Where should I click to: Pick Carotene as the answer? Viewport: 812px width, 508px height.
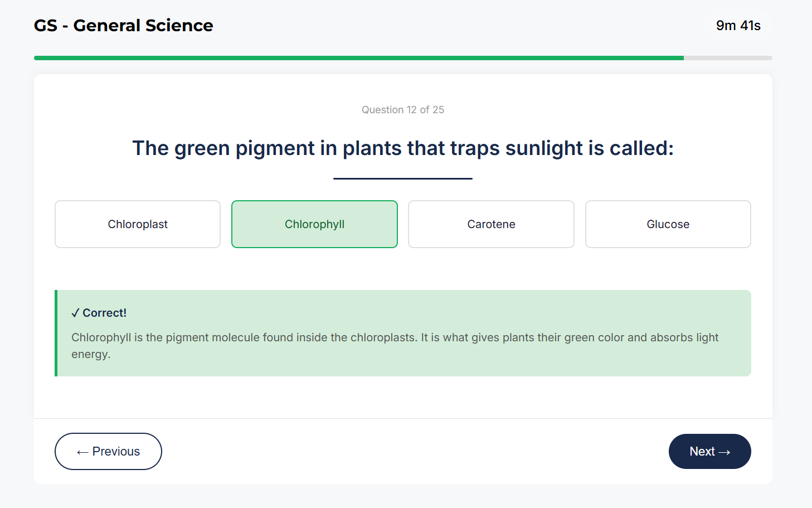(x=491, y=224)
